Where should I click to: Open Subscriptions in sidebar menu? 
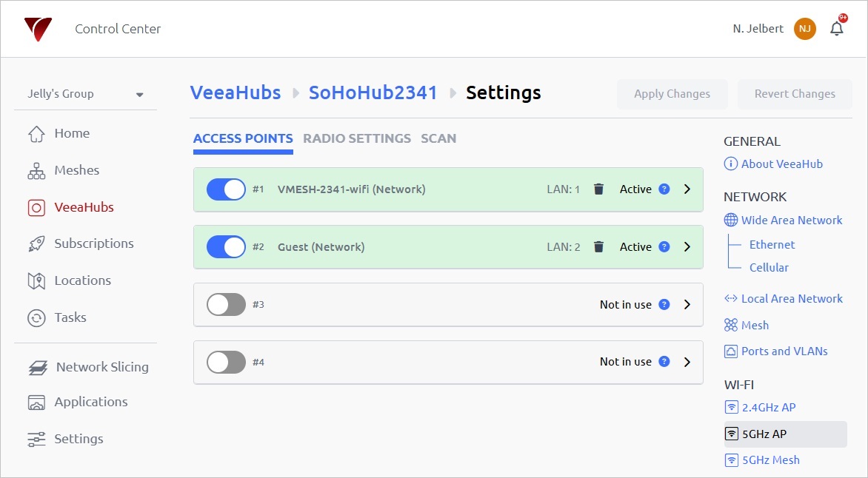click(x=94, y=243)
